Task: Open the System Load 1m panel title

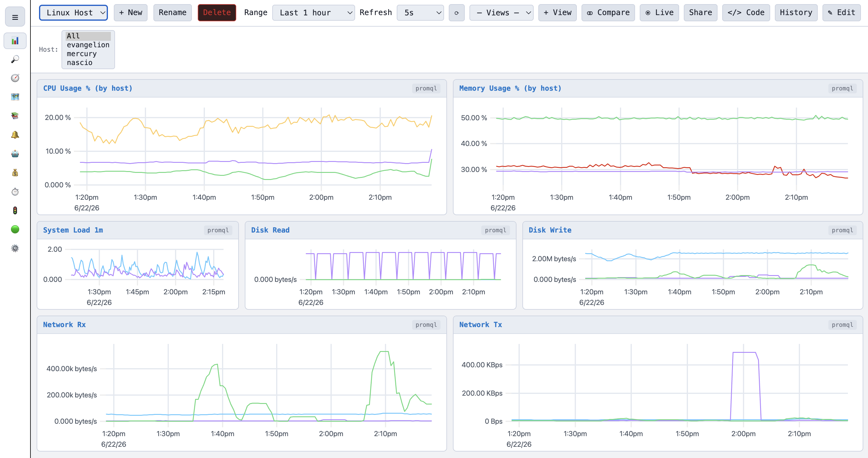Action: [73, 230]
